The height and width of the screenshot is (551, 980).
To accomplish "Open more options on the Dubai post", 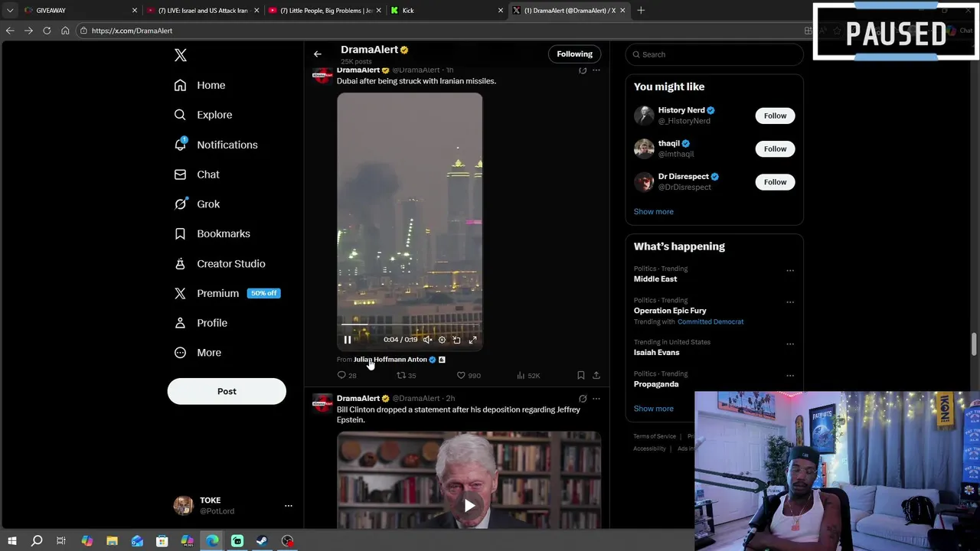I will [596, 70].
